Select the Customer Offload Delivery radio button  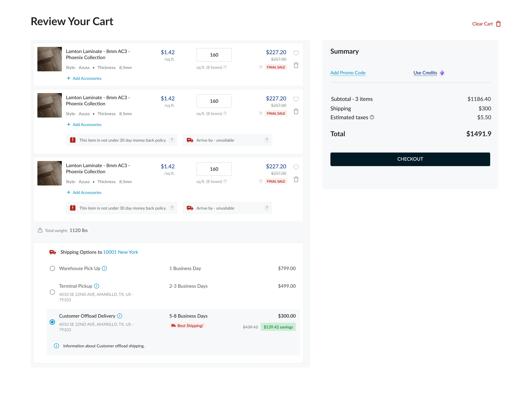(52, 322)
